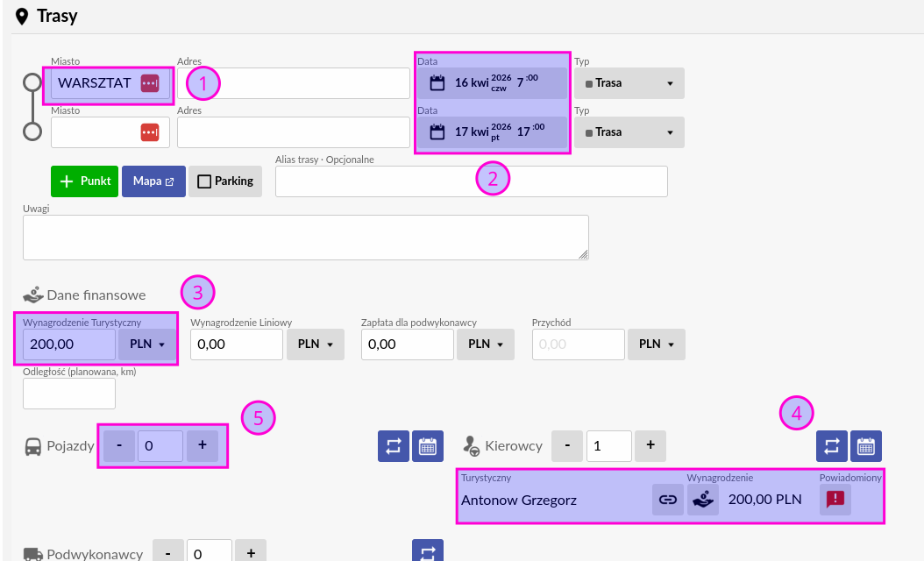924x561 pixels.
Task: Open the calendar icon in Kierowcy section
Action: tap(866, 446)
